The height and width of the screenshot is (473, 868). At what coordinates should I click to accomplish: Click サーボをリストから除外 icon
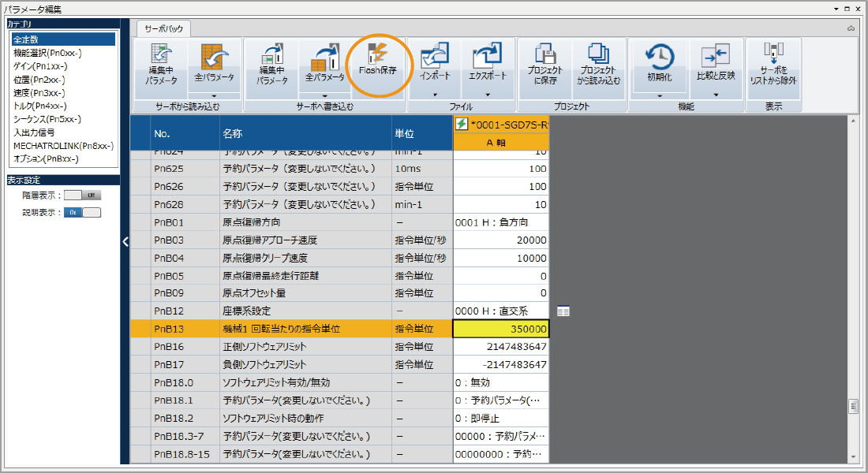click(773, 63)
